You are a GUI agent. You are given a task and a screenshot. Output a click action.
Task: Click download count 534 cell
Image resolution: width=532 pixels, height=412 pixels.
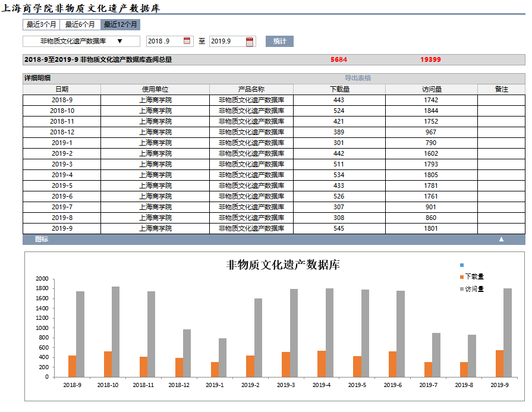pos(339,175)
